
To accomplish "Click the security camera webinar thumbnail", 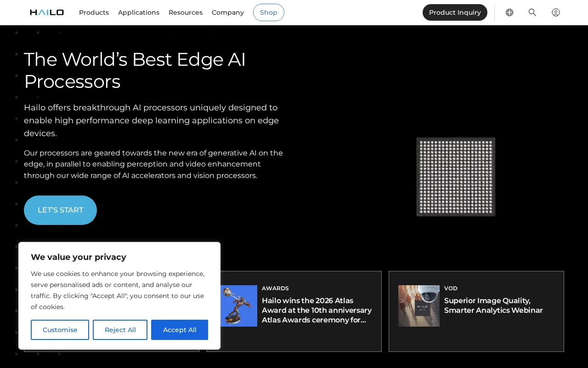I will pyautogui.click(x=419, y=306).
